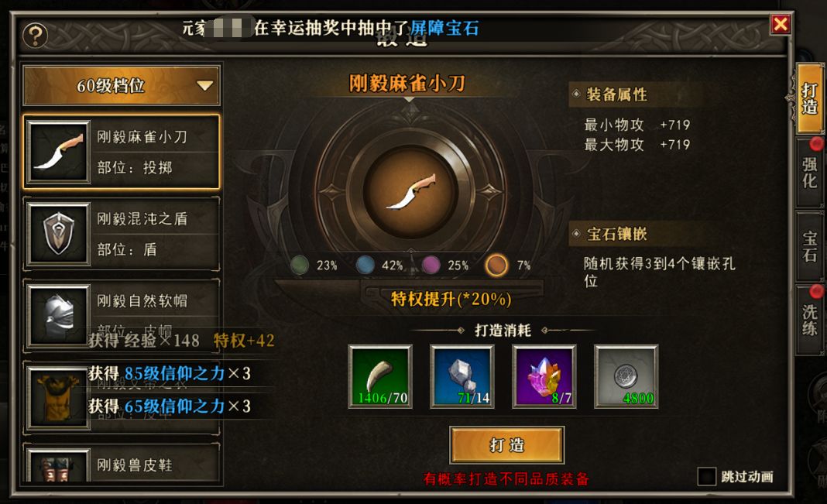The height and width of the screenshot is (504, 827).
Task: Select the purple quality orb 25%
Action: (431, 266)
